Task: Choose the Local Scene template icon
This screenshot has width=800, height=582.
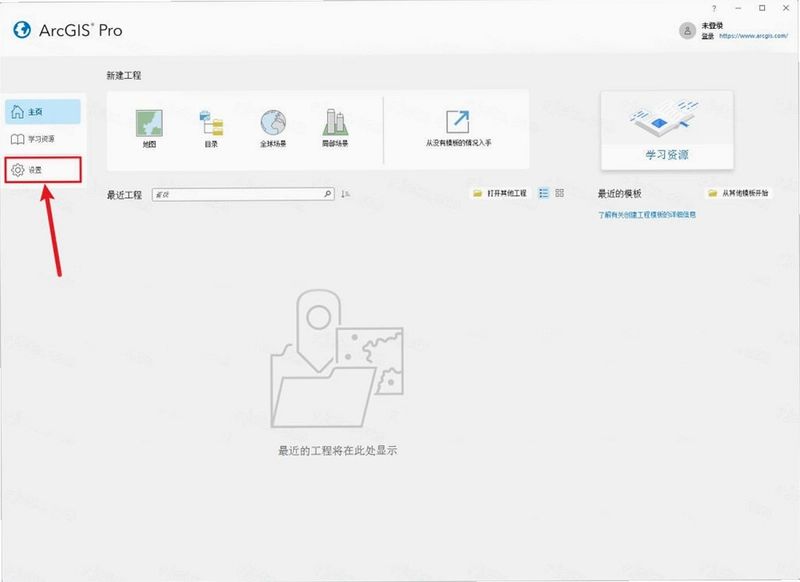Action: coord(335,122)
